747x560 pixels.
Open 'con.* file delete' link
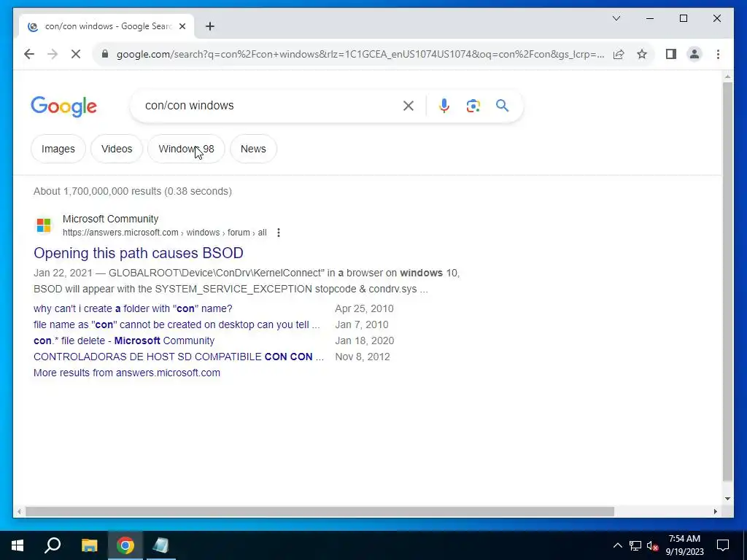click(124, 341)
